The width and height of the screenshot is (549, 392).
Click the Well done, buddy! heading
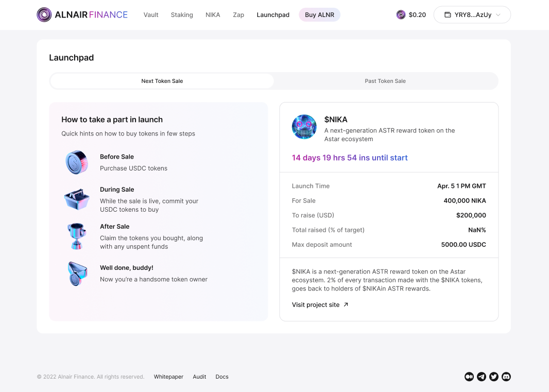pyautogui.click(x=126, y=268)
